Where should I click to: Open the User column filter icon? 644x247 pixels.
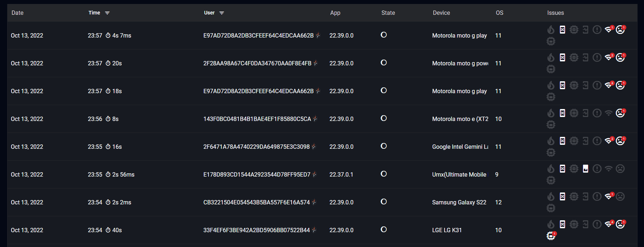tap(222, 13)
